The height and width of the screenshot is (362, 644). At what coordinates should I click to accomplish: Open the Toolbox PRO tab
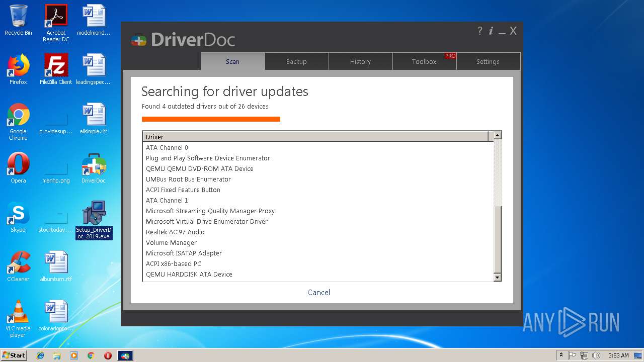pos(424,61)
